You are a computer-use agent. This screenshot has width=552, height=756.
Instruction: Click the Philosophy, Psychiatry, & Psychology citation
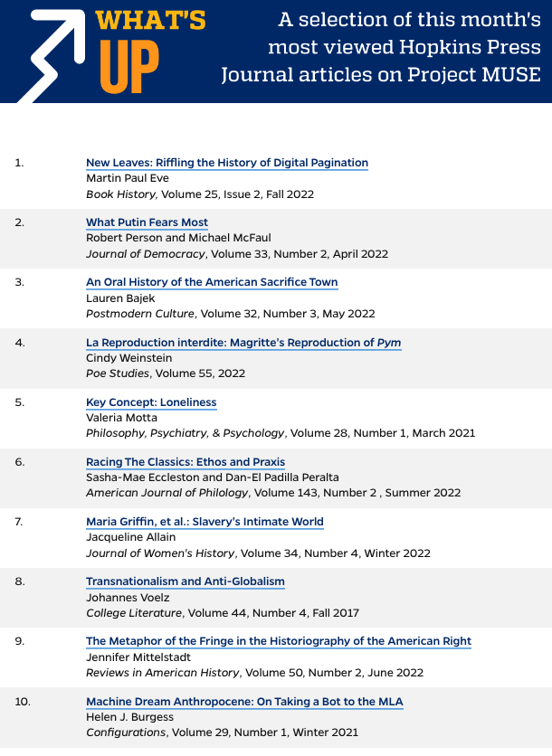pyautogui.click(x=281, y=433)
